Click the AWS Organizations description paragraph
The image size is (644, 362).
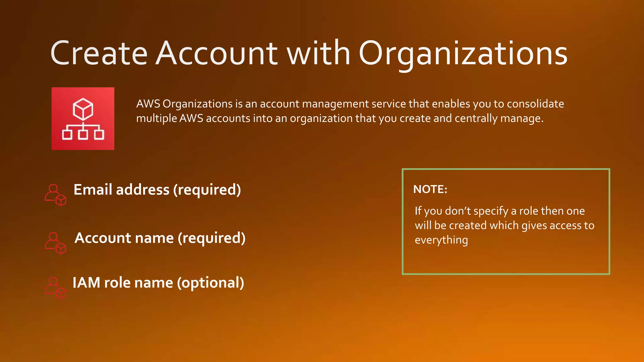pyautogui.click(x=350, y=111)
